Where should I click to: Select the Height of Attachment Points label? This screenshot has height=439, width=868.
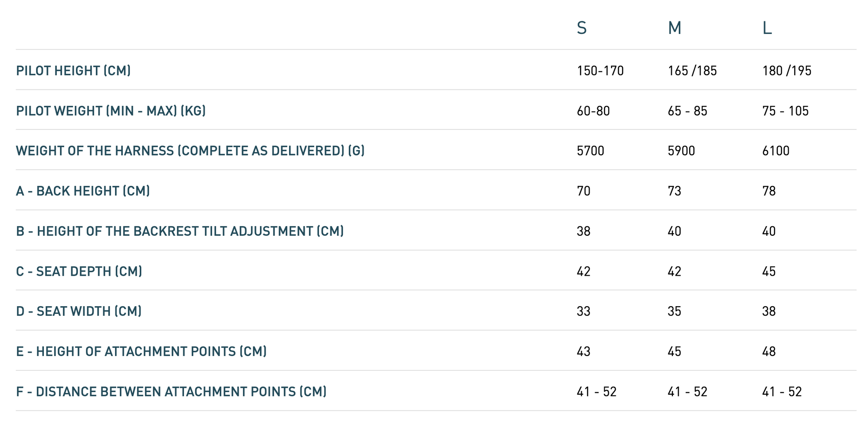click(141, 351)
